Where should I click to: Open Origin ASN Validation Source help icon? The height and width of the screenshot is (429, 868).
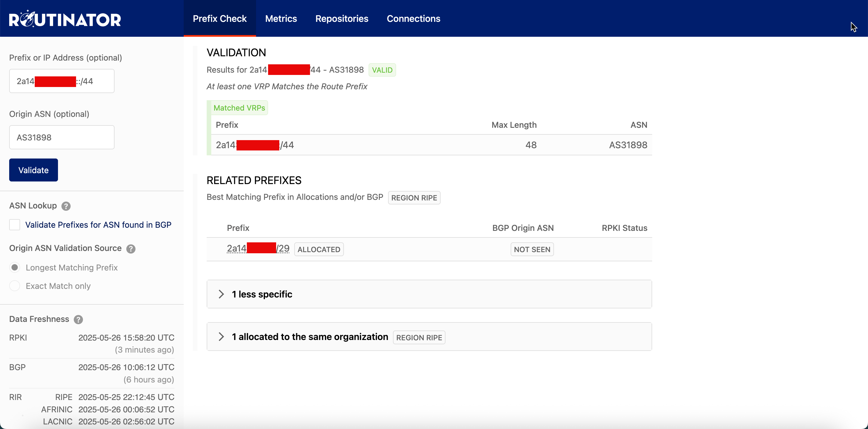click(x=131, y=249)
